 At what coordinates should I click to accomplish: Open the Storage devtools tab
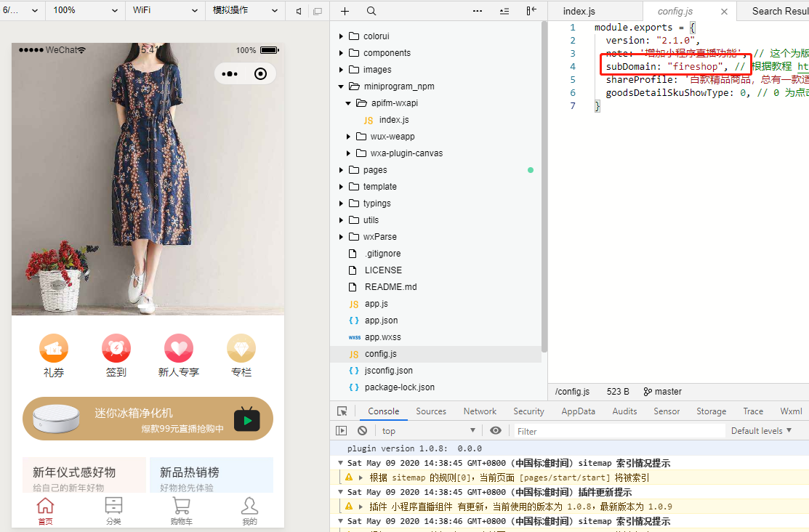pyautogui.click(x=711, y=411)
